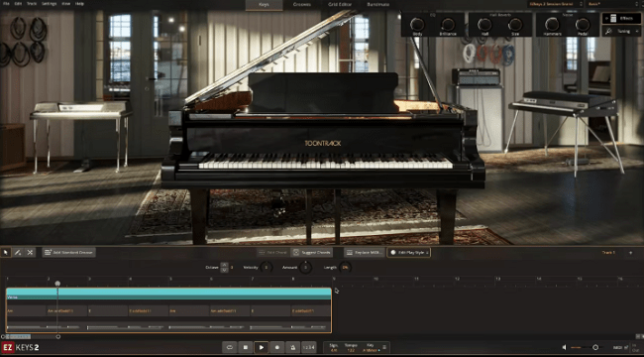Click the playhead marker on timeline
The image size is (644, 357).
click(x=57, y=284)
